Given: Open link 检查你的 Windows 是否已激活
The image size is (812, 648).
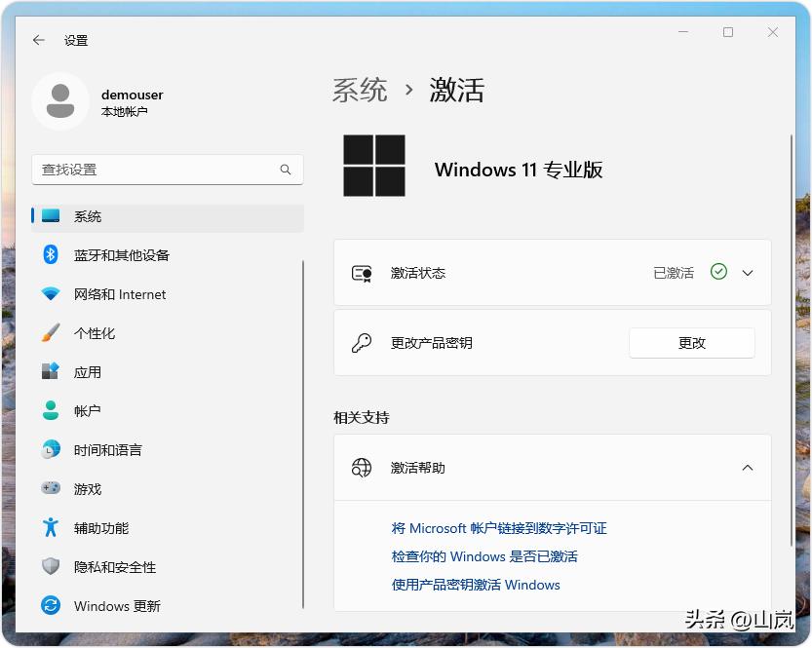Looking at the screenshot, I should click(x=484, y=556).
